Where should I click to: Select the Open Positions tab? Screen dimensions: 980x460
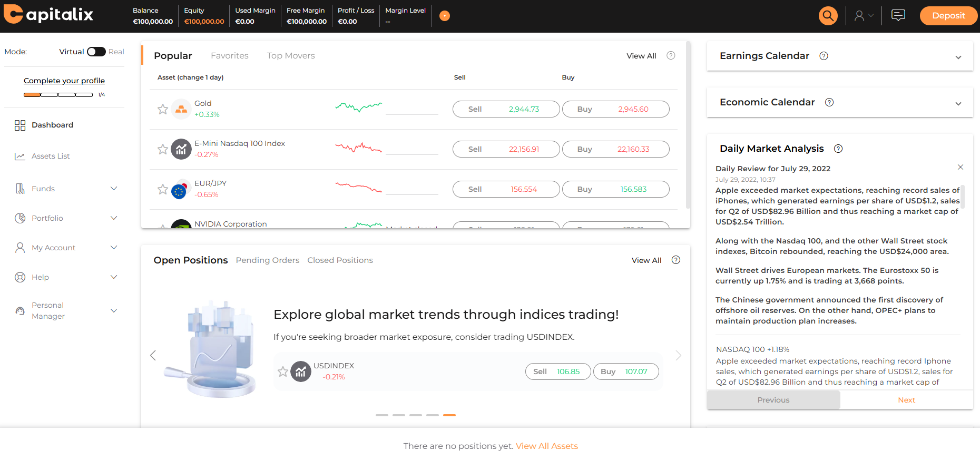click(x=191, y=260)
